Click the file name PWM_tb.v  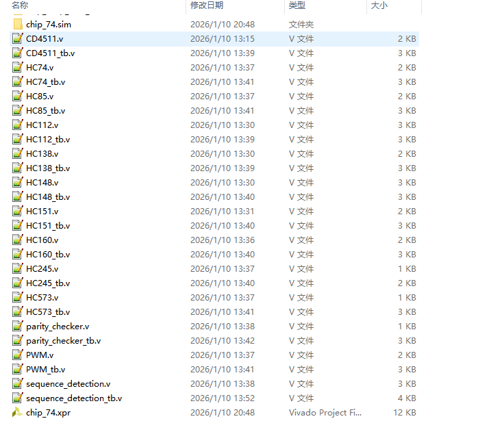46,370
